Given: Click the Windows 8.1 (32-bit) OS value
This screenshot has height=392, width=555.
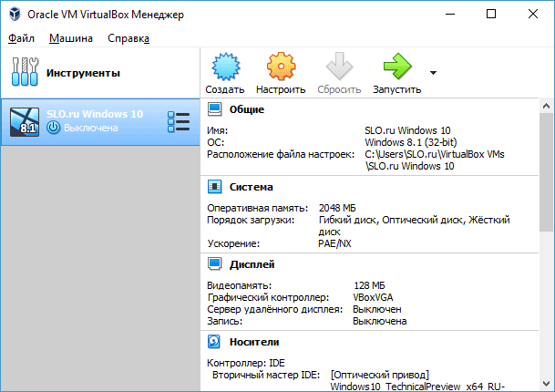Looking at the screenshot, I should [411, 142].
